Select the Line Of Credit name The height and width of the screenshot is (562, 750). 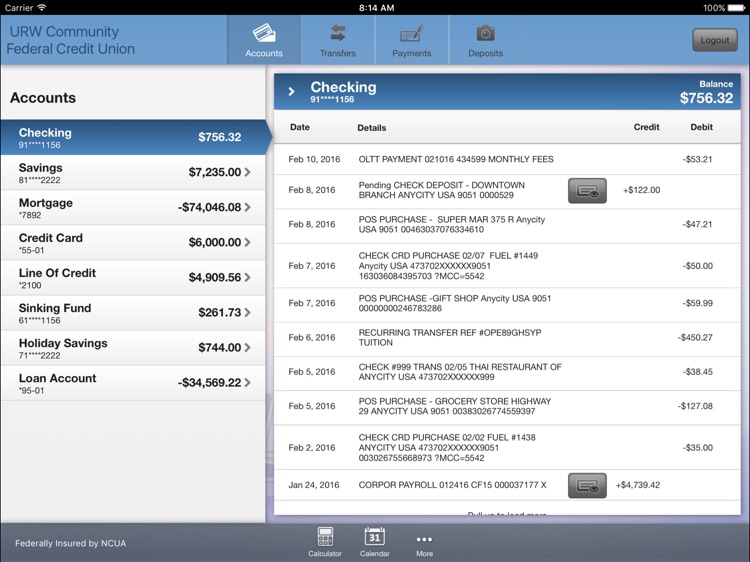click(x=57, y=273)
